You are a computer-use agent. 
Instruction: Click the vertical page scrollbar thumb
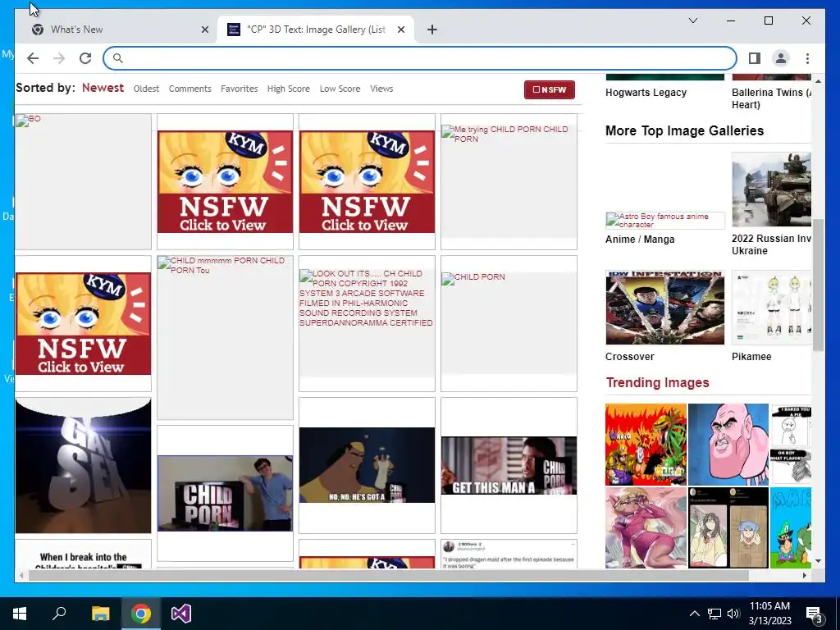(x=818, y=285)
